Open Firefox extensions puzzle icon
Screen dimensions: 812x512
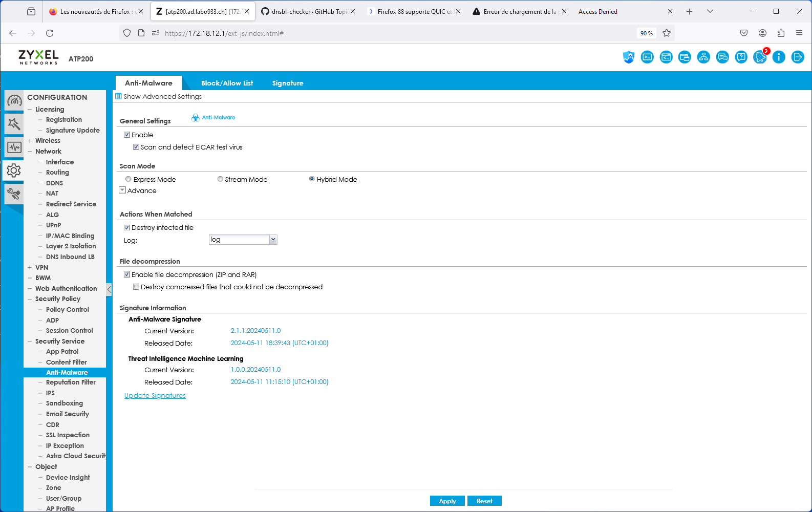click(781, 33)
